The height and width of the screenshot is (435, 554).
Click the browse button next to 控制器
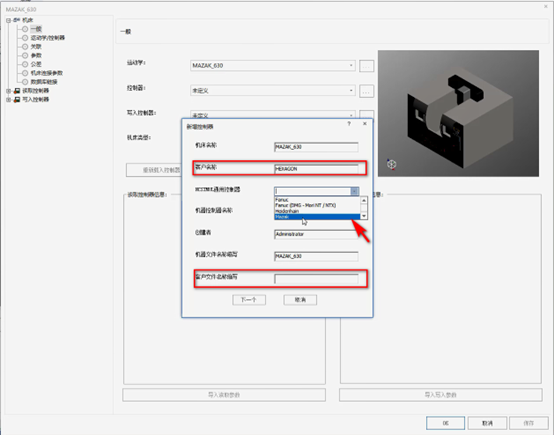[366, 91]
